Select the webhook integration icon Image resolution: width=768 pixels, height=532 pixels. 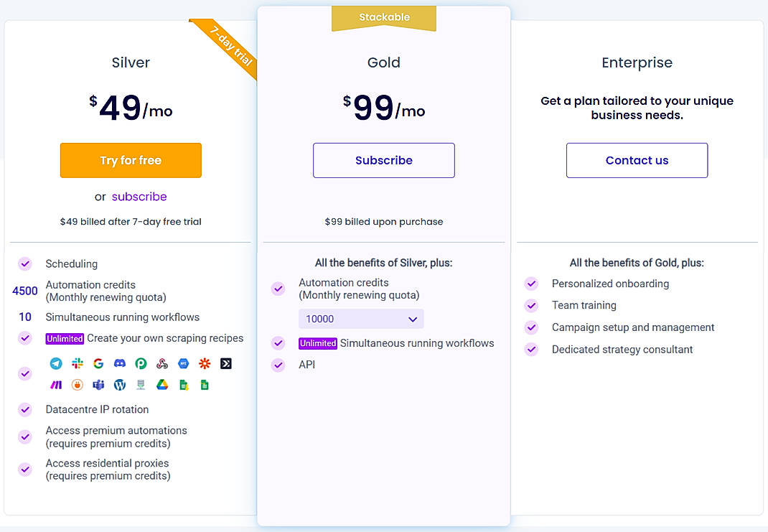tap(161, 363)
